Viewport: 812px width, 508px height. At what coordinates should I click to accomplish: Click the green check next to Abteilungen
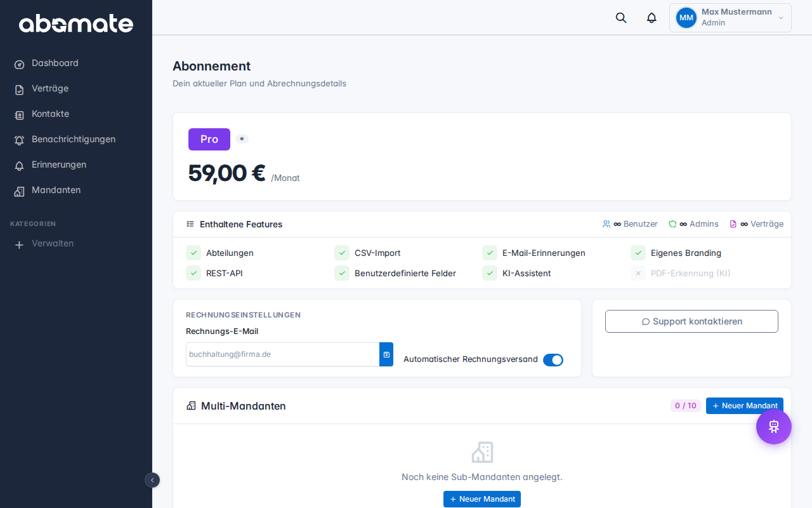tap(193, 253)
